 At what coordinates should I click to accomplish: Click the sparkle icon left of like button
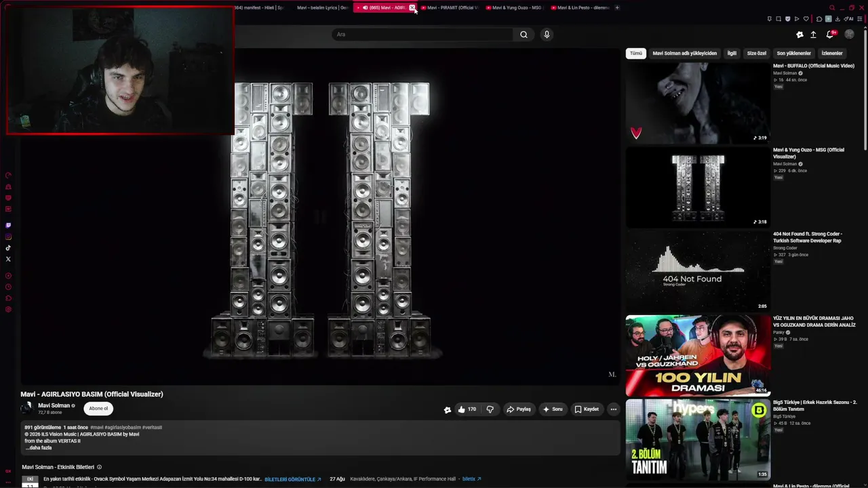pyautogui.click(x=447, y=409)
